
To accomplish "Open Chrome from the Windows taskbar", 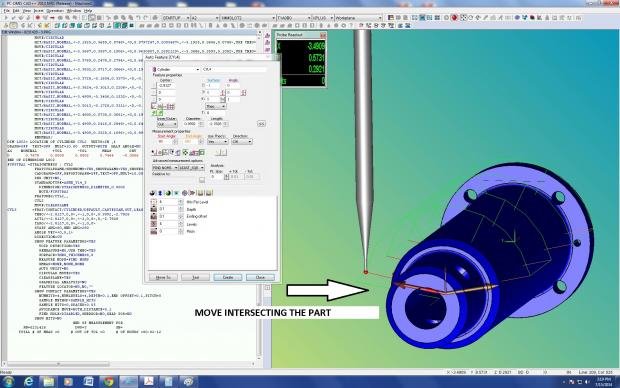I will click(x=108, y=382).
